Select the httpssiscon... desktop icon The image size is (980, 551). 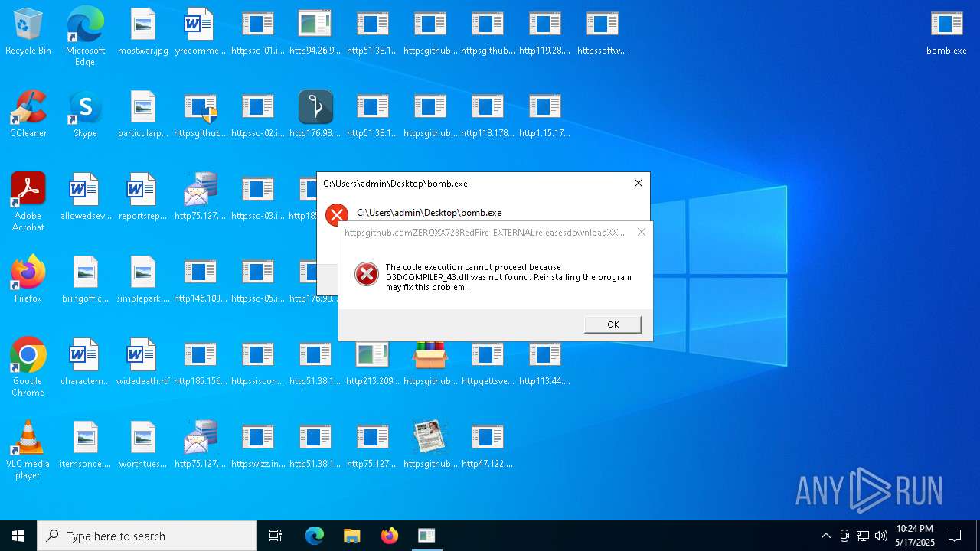tap(258, 363)
